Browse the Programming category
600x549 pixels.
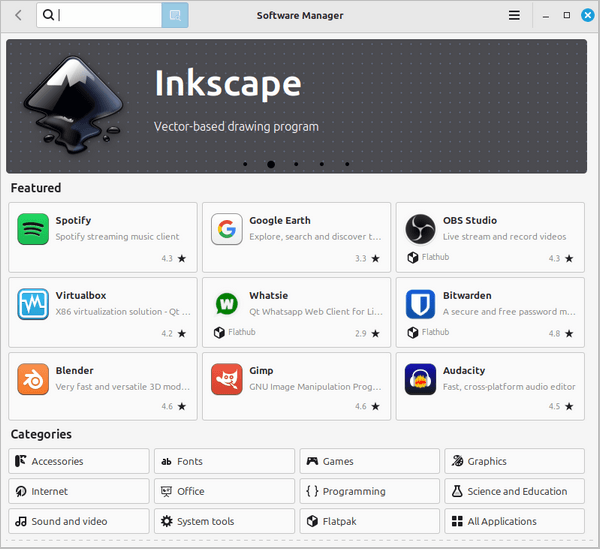pyautogui.click(x=370, y=491)
